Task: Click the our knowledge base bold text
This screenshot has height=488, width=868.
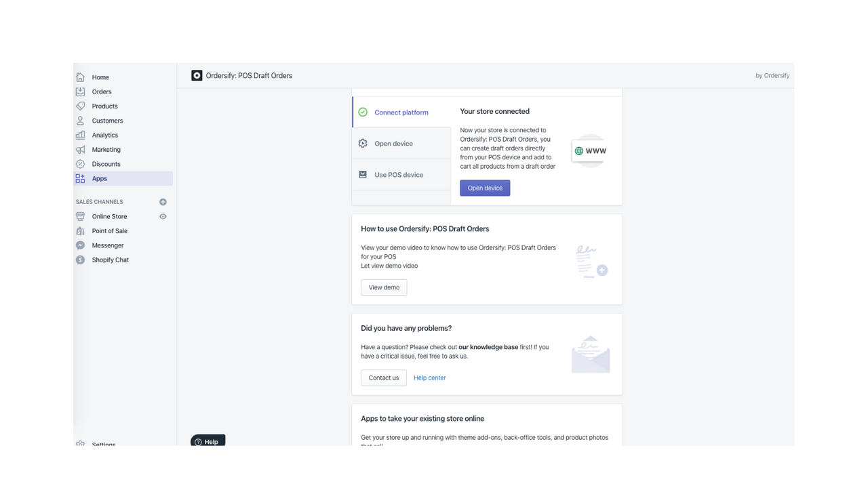Action: pos(488,347)
